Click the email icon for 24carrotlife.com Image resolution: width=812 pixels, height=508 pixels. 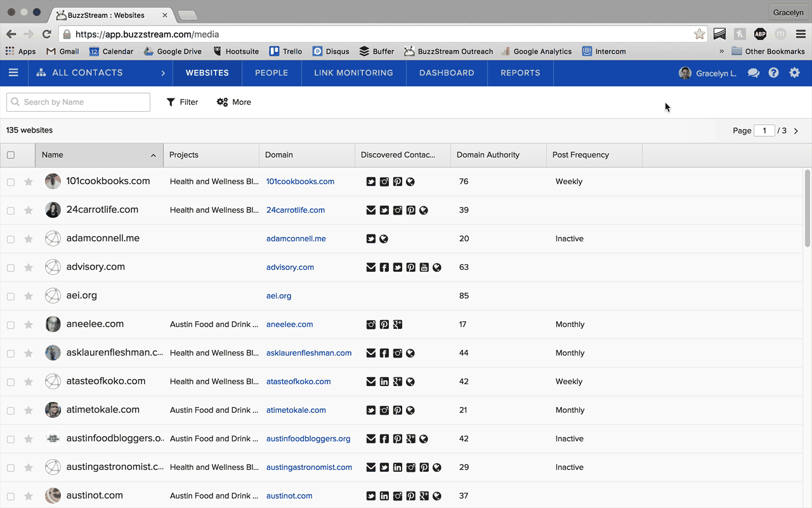tap(371, 210)
